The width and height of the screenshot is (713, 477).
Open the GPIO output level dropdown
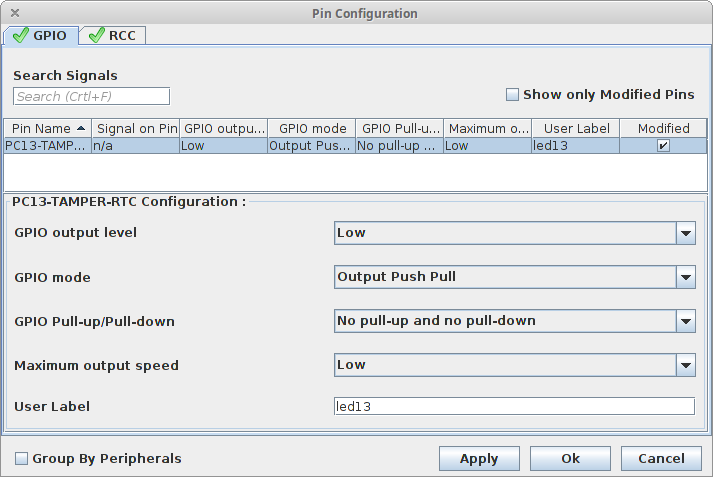tap(515, 233)
